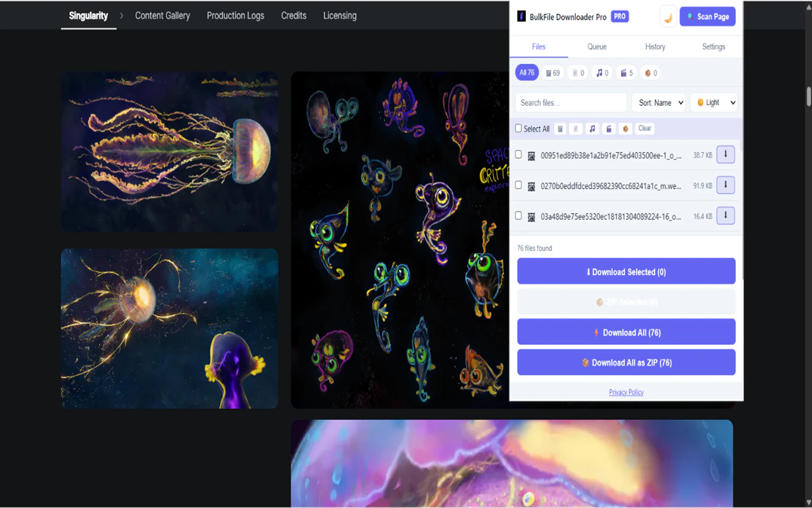Screen dimensions: 812x508
Task: Select all document files via Select All row icon
Action: click(x=576, y=129)
